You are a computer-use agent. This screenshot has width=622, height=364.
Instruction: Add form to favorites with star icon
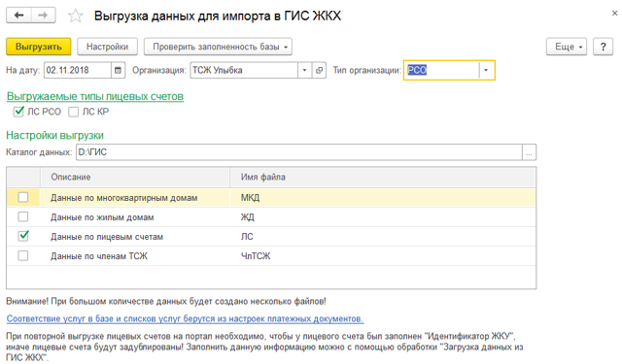click(76, 16)
